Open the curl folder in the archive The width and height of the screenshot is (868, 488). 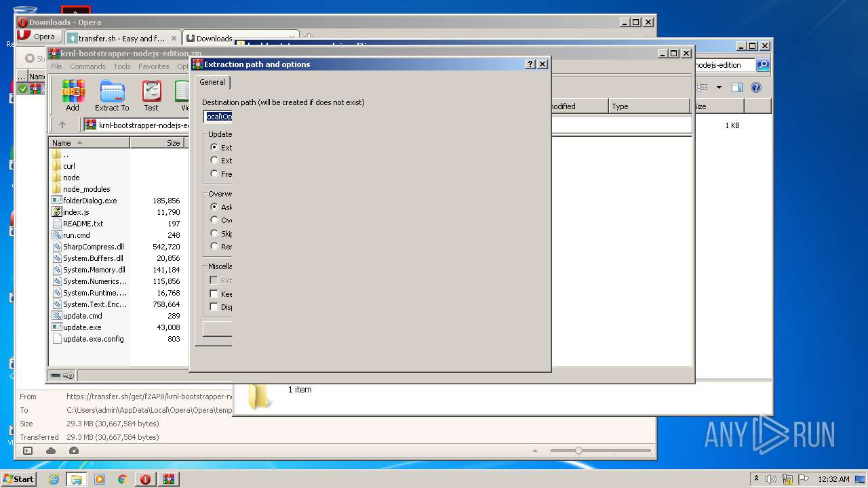coord(69,165)
